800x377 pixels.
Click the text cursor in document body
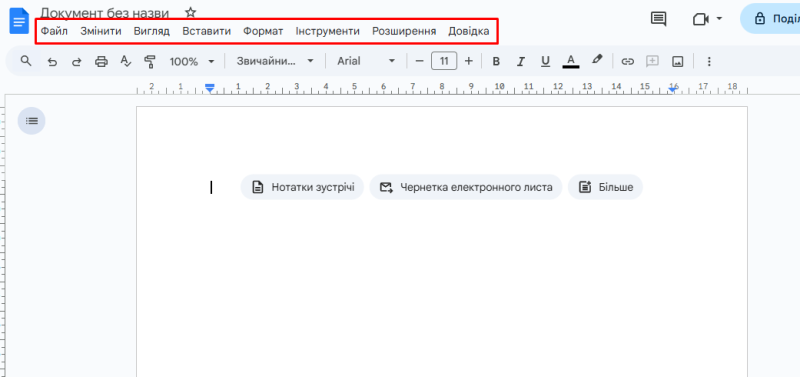[211, 187]
